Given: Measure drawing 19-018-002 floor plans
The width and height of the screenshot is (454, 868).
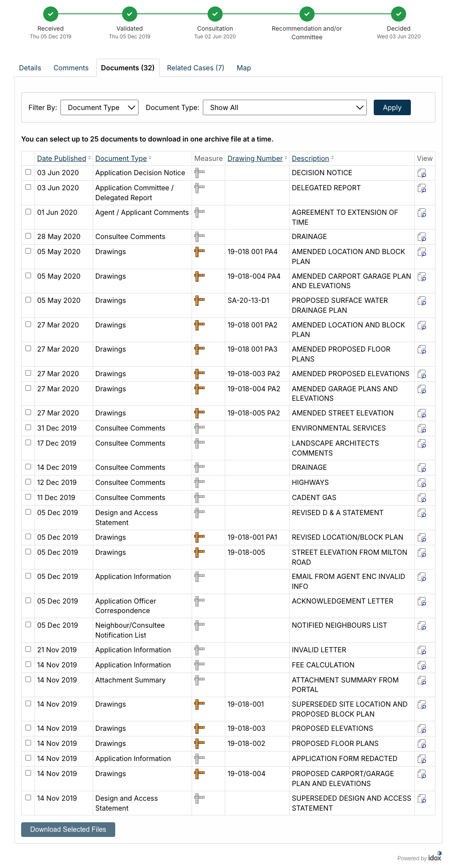Looking at the screenshot, I should coord(199,744).
